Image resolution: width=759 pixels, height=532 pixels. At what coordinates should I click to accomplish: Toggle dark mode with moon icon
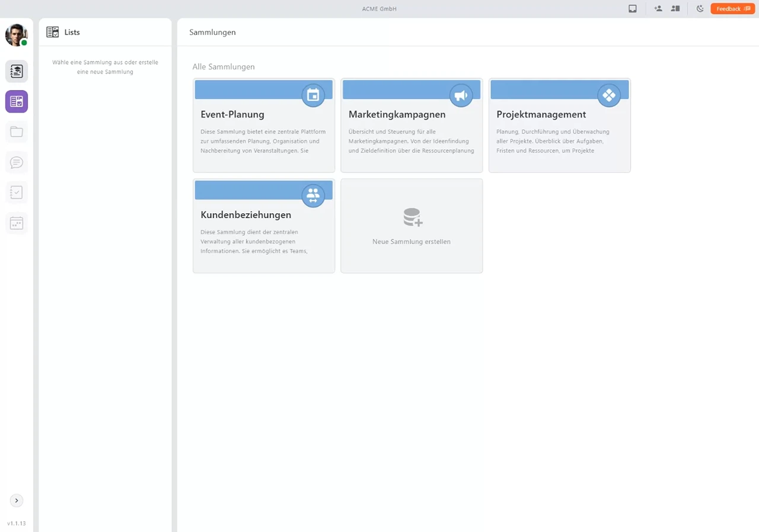700,9
